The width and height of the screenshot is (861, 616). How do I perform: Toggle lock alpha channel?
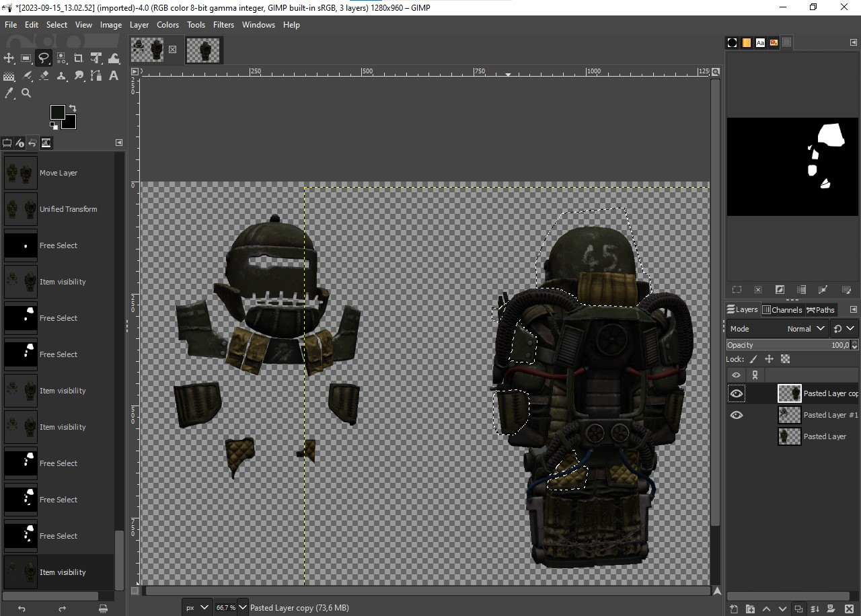[785, 359]
